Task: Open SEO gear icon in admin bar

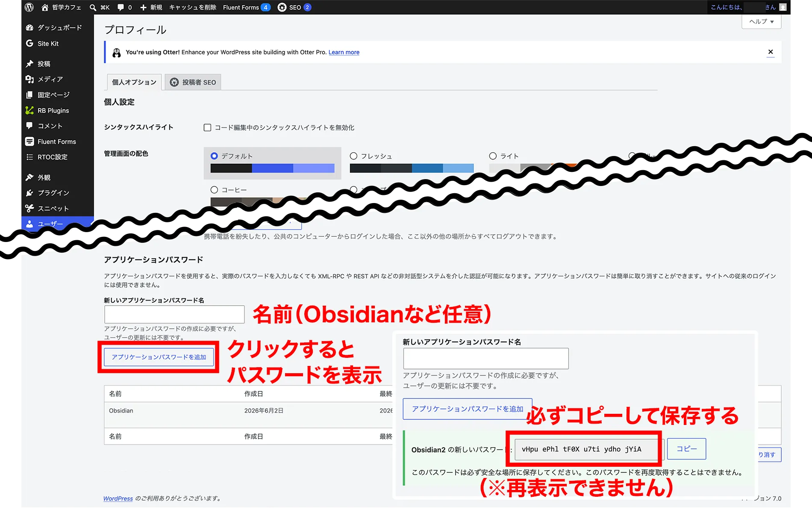Action: click(x=282, y=7)
